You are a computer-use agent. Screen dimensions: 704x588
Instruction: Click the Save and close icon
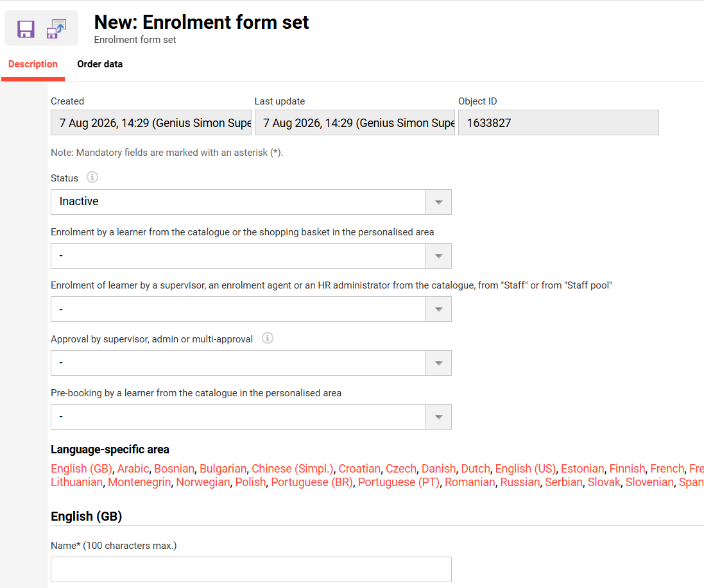[56, 29]
